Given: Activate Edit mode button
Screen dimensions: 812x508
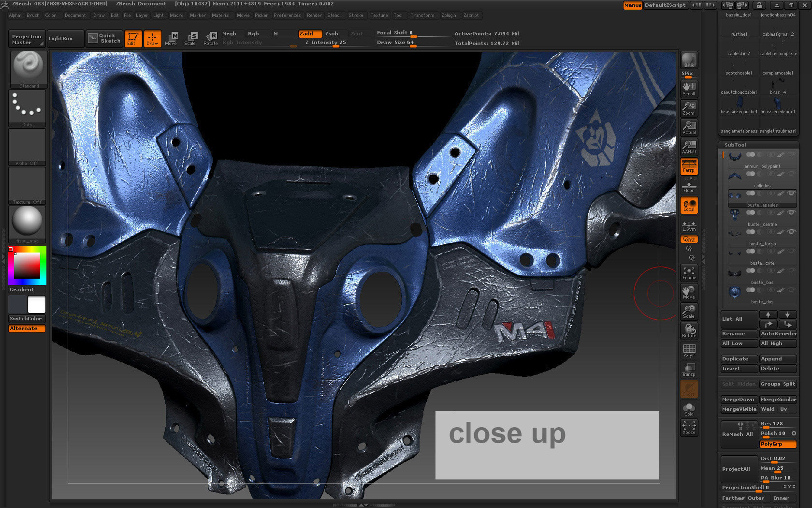Looking at the screenshot, I should (133, 39).
